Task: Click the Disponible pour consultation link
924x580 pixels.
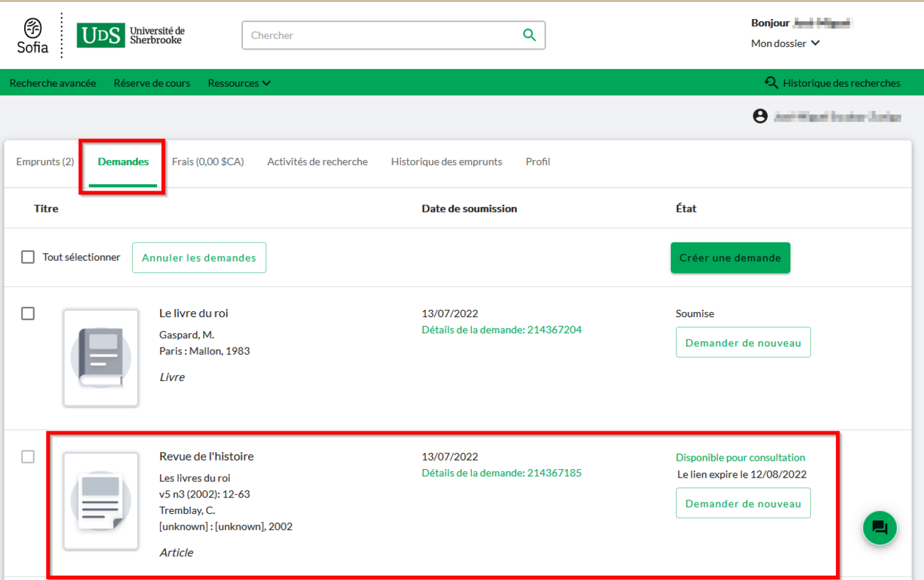Action: [x=741, y=458]
